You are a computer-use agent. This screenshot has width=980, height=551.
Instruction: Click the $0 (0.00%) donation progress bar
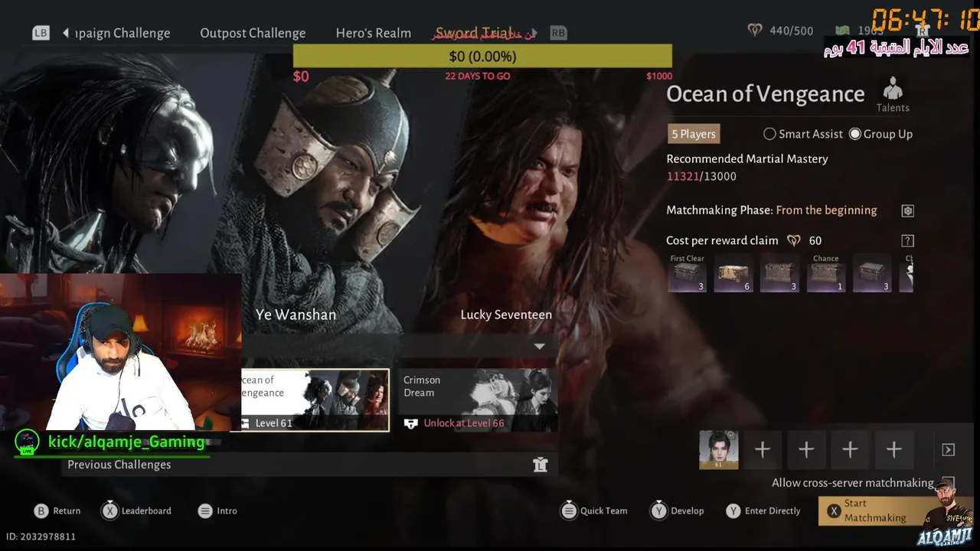482,56
